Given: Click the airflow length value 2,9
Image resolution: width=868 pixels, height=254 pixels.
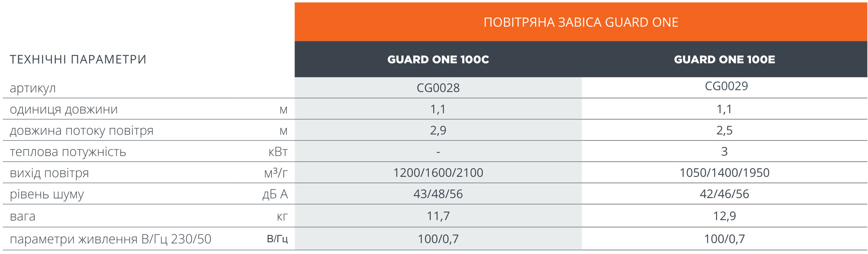Looking at the screenshot, I should 438,131.
